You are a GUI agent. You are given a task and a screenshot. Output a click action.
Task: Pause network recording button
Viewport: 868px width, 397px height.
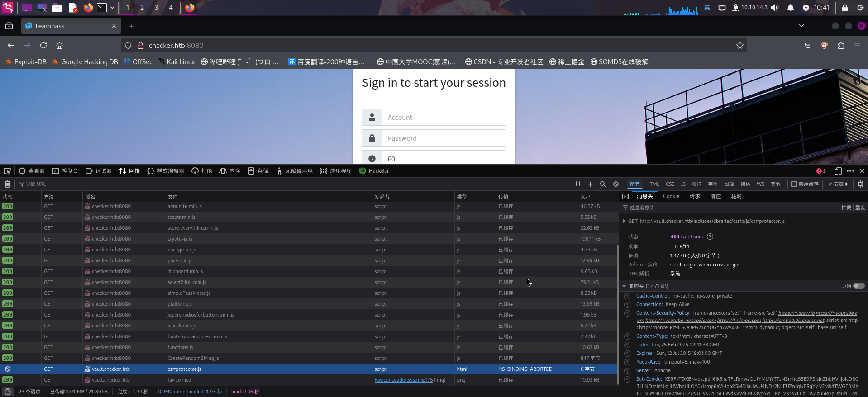[578, 184]
